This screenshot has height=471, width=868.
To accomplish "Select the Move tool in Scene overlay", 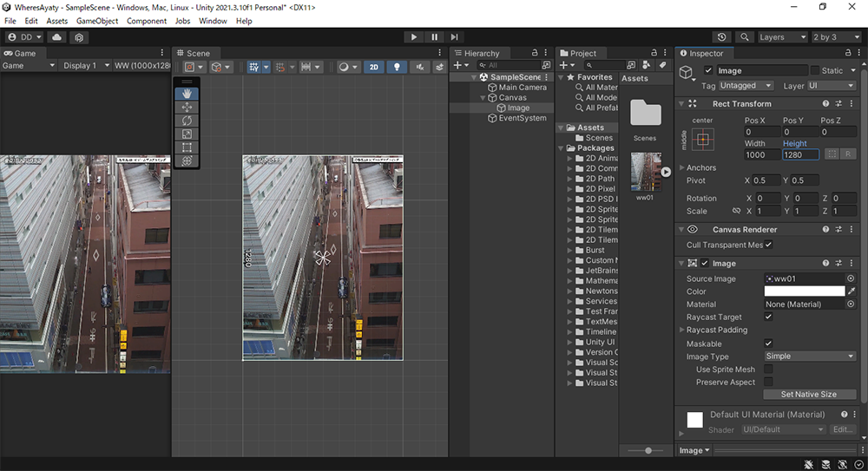I will 187,107.
